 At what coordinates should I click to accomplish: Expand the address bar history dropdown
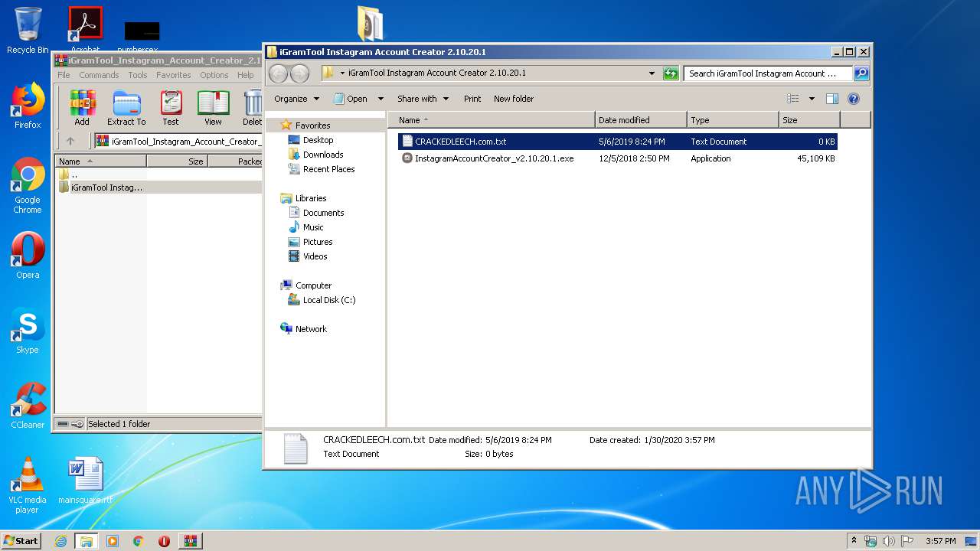(652, 73)
